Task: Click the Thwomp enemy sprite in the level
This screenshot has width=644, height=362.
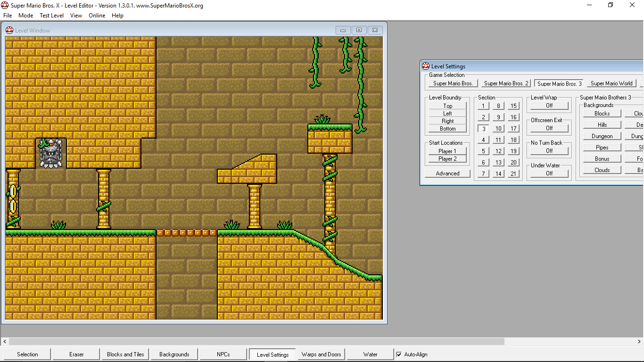Action: (50, 153)
